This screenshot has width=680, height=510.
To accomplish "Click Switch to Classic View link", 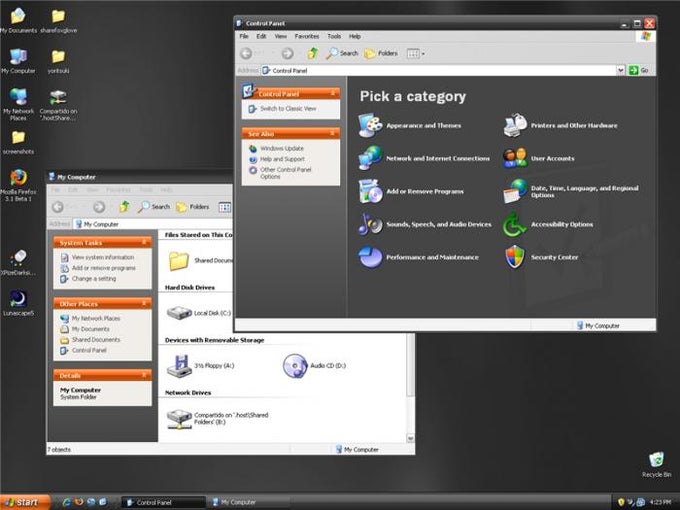I will pyautogui.click(x=288, y=109).
